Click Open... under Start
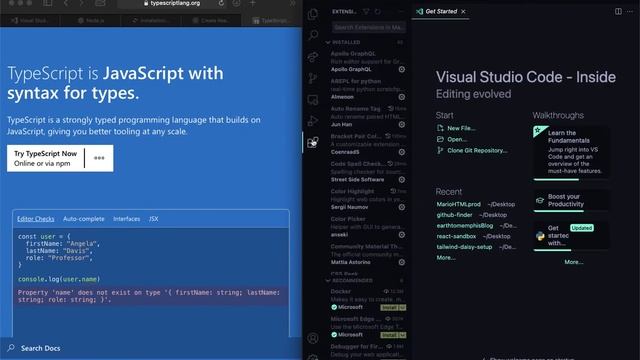The width and height of the screenshot is (640, 360). [452, 139]
